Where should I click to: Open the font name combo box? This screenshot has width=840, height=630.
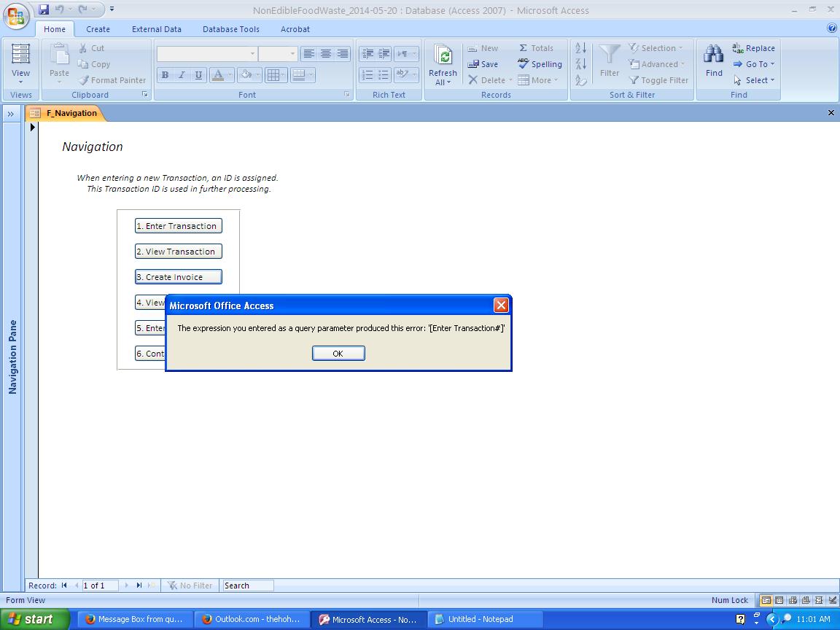click(207, 53)
